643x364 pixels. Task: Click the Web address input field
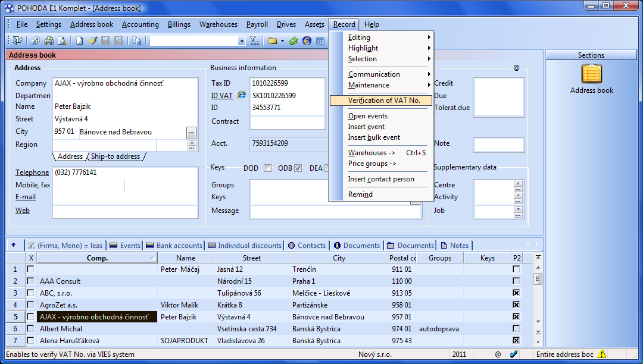click(125, 212)
